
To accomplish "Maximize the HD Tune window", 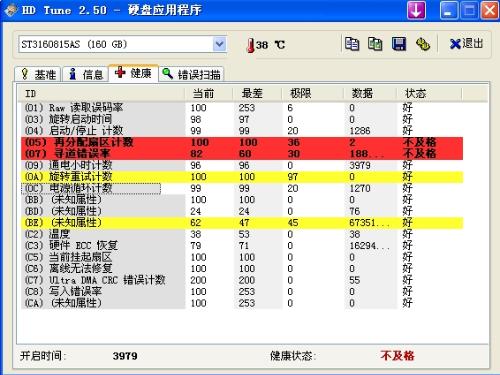I will point(469,10).
